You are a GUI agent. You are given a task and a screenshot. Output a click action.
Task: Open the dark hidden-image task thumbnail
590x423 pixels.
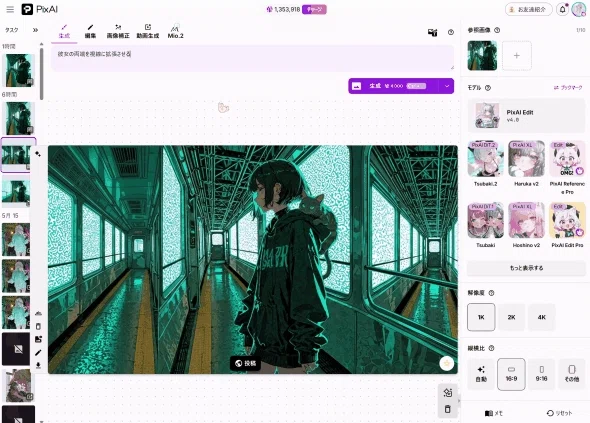(x=16, y=349)
